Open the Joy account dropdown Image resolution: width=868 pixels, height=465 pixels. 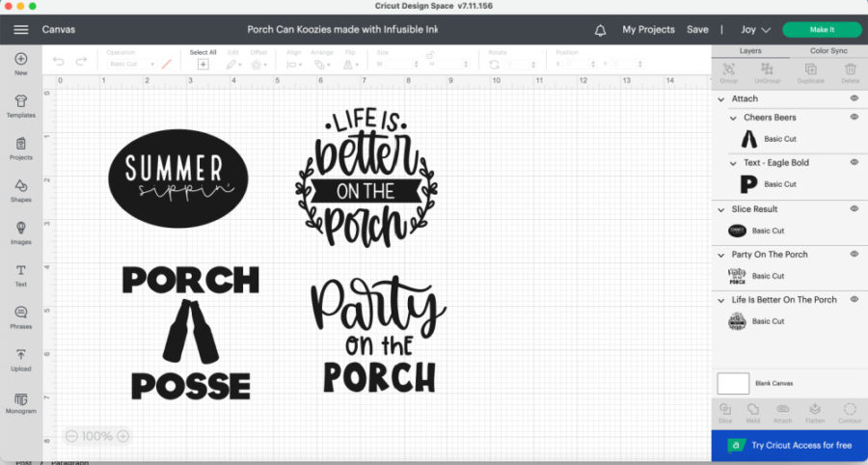coord(755,30)
